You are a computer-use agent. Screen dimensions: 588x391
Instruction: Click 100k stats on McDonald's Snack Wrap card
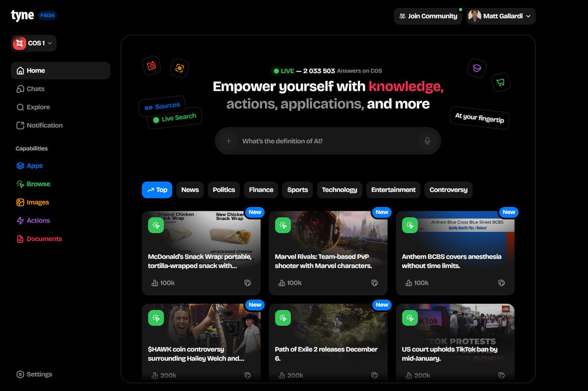tap(163, 283)
